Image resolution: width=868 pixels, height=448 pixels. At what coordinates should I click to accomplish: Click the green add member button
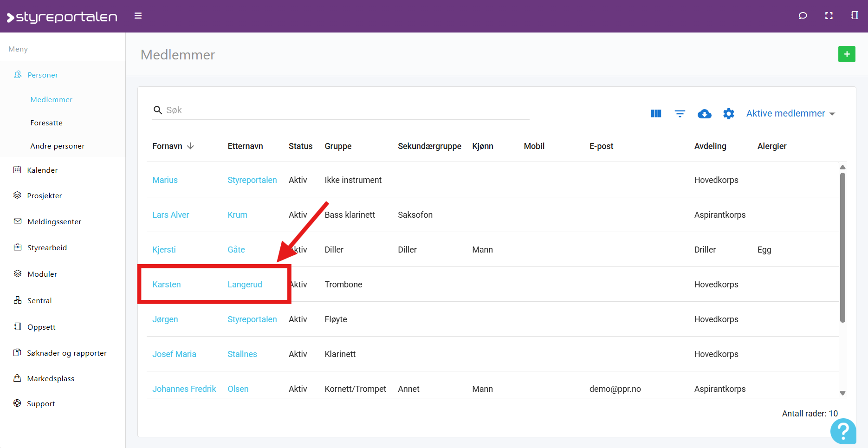point(847,54)
